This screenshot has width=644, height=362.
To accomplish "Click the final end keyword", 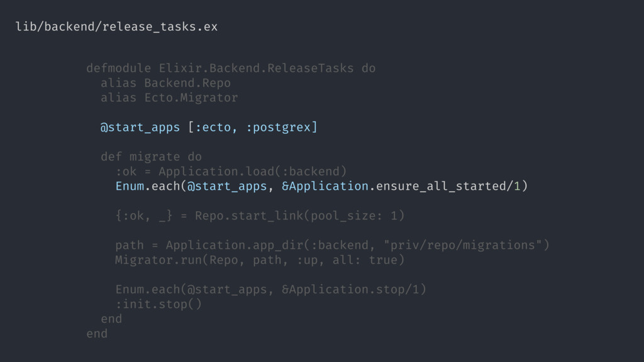I will pos(97,334).
